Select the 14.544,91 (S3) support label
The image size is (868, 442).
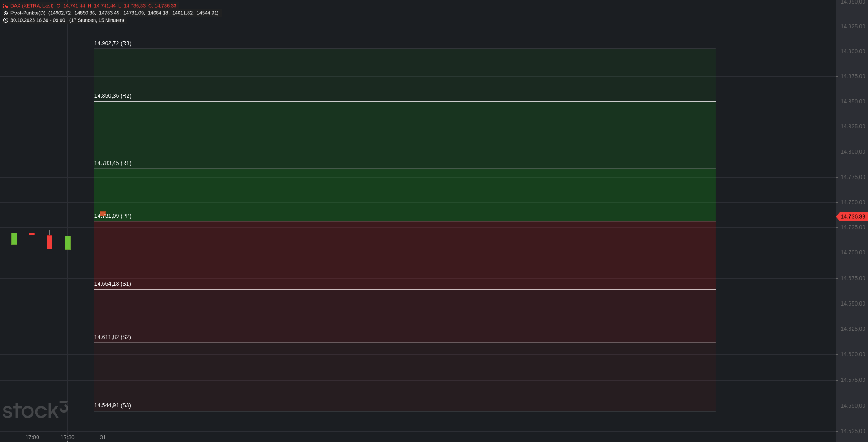coord(113,405)
